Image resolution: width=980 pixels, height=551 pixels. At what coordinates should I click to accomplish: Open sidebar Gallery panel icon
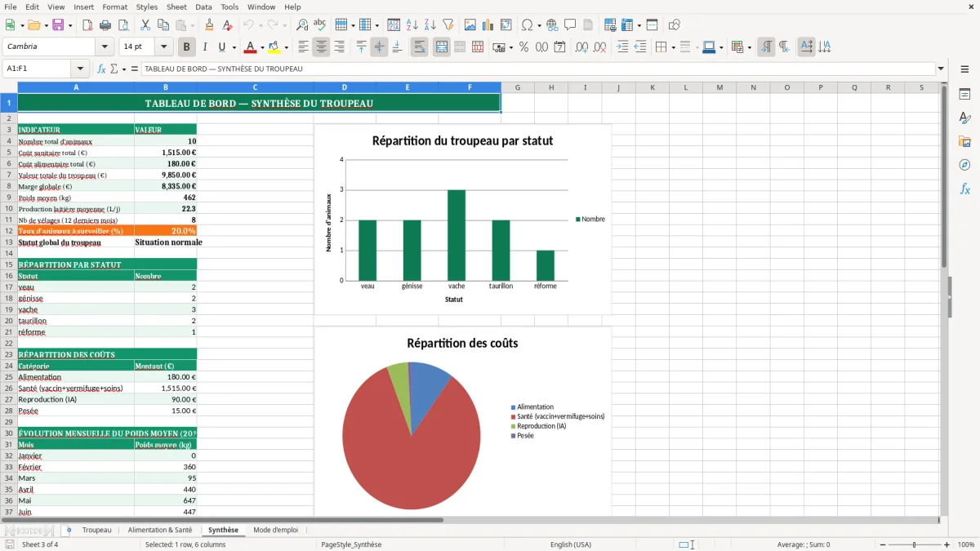click(x=964, y=142)
